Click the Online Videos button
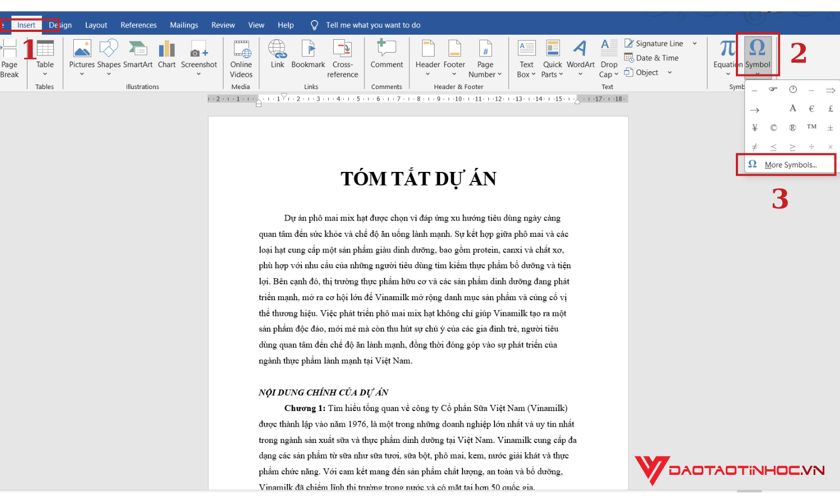Viewport: 840px width, 504px height. pos(241,58)
